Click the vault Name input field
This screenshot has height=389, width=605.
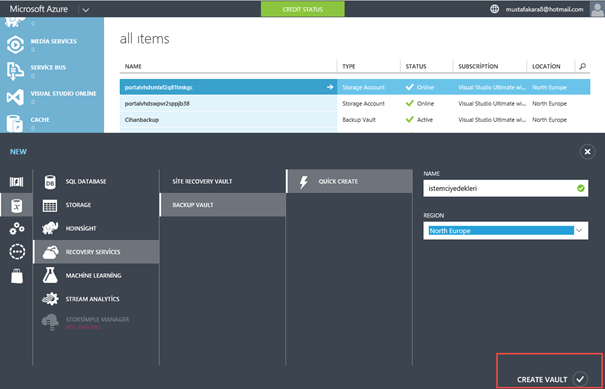[505, 188]
